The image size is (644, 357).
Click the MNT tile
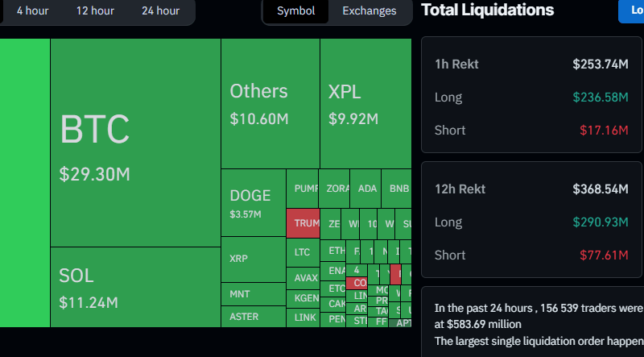click(x=253, y=294)
